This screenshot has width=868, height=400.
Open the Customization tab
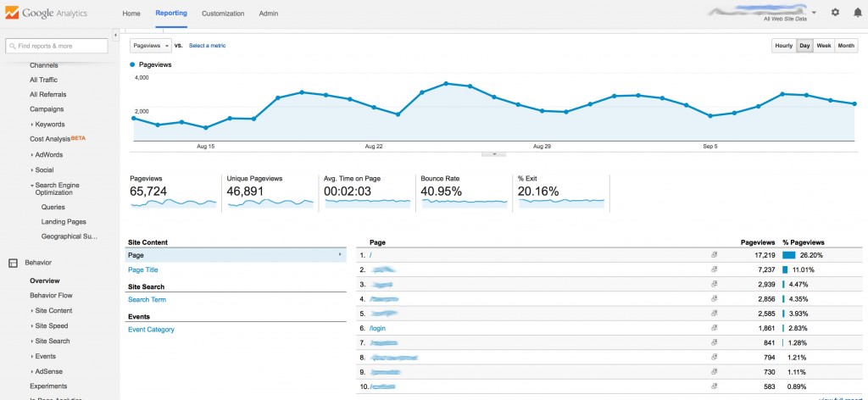point(223,14)
